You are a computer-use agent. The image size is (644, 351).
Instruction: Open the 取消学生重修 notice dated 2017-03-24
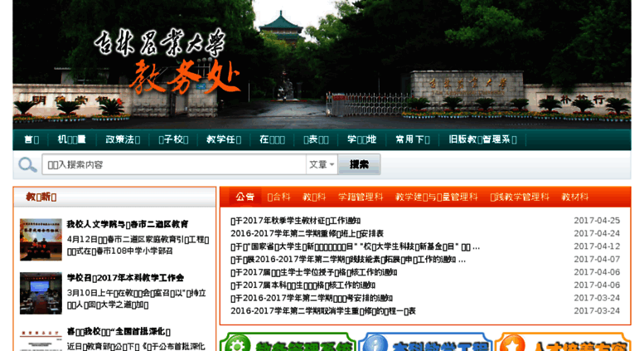pyautogui.click(x=322, y=310)
